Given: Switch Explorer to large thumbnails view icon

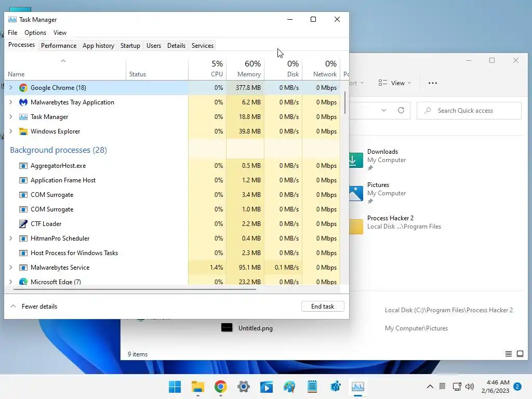Looking at the screenshot, I should tap(520, 354).
